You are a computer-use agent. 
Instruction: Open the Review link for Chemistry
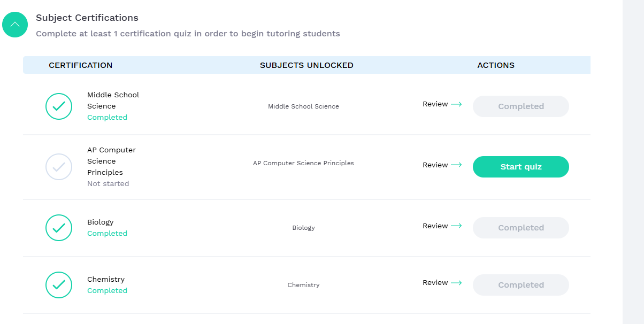click(x=435, y=283)
